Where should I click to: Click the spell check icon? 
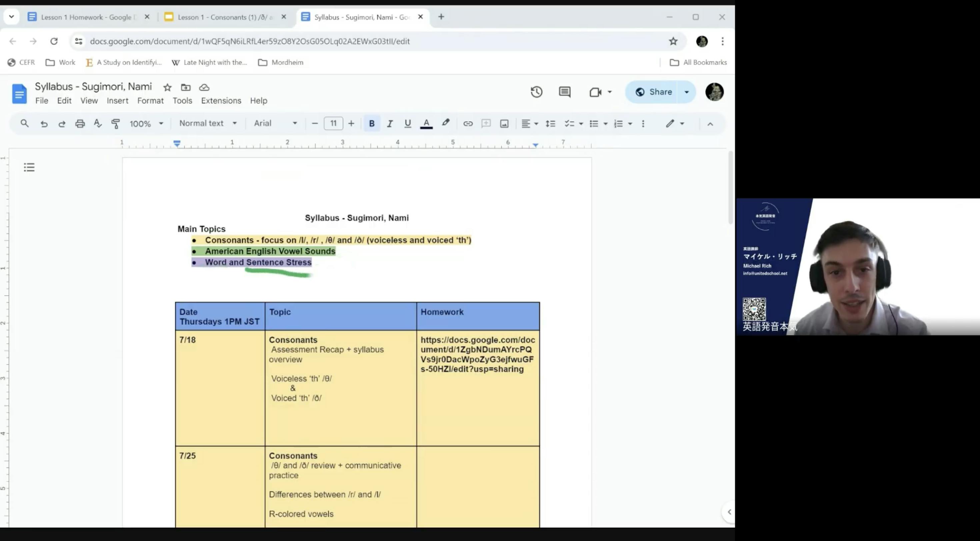pos(98,124)
